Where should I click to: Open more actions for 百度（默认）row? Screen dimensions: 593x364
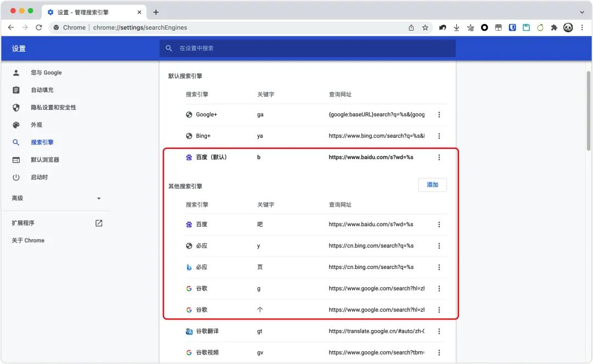coord(439,157)
